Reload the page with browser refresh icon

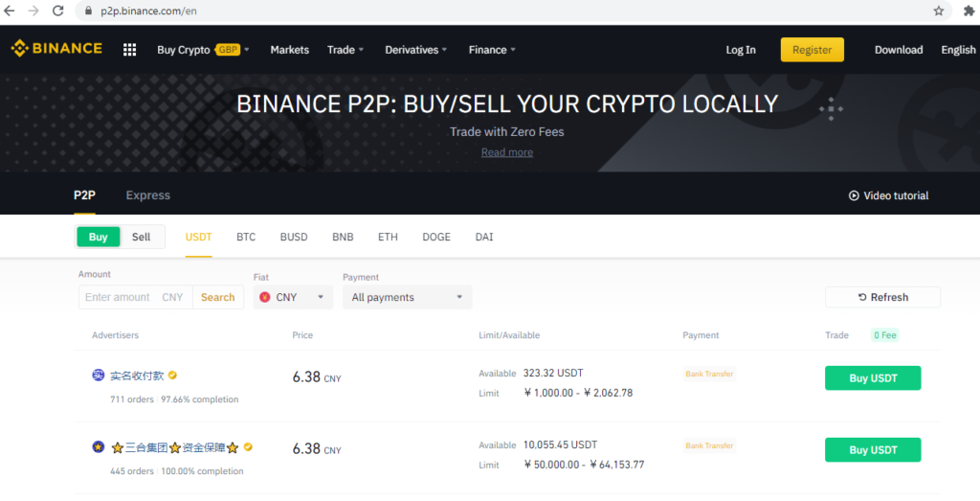tap(58, 11)
